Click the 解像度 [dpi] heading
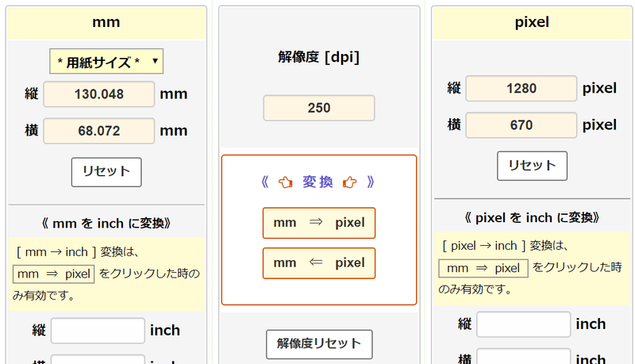The height and width of the screenshot is (364, 635). [319, 57]
